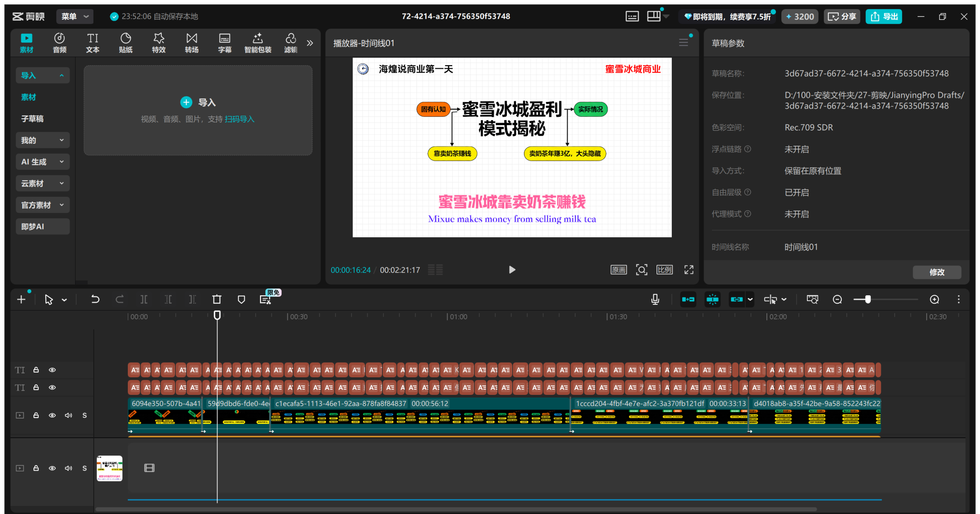Lock the main video track
The height and width of the screenshot is (514, 980).
point(36,416)
